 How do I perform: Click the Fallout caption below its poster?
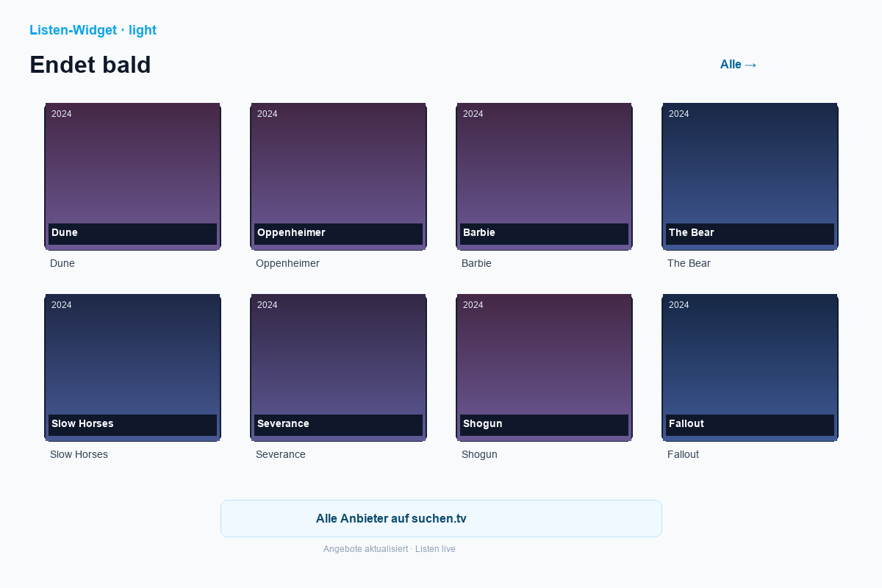point(683,454)
